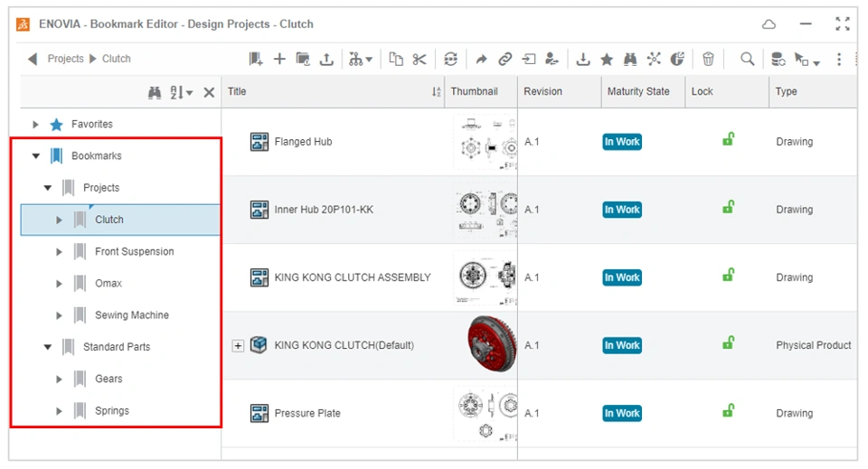Open the tree structure expand dropdown

click(361, 59)
